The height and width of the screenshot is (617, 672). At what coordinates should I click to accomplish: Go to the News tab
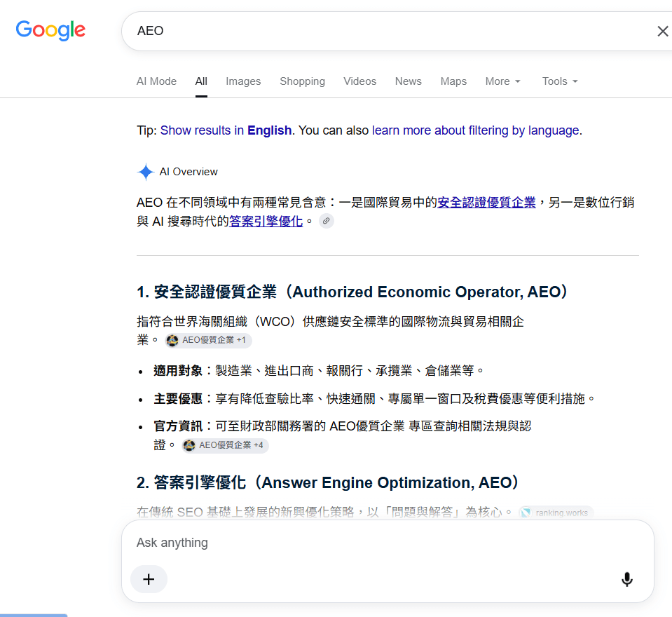[x=408, y=81]
